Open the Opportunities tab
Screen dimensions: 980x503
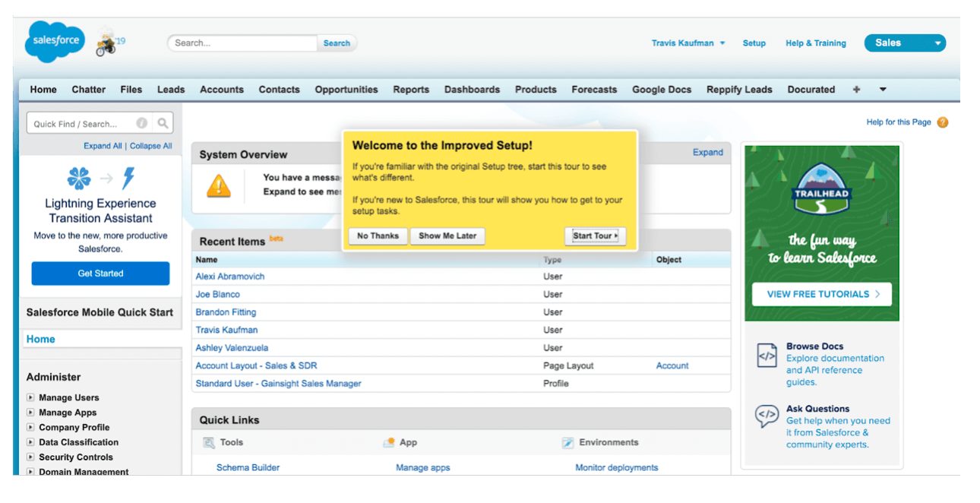[346, 90]
